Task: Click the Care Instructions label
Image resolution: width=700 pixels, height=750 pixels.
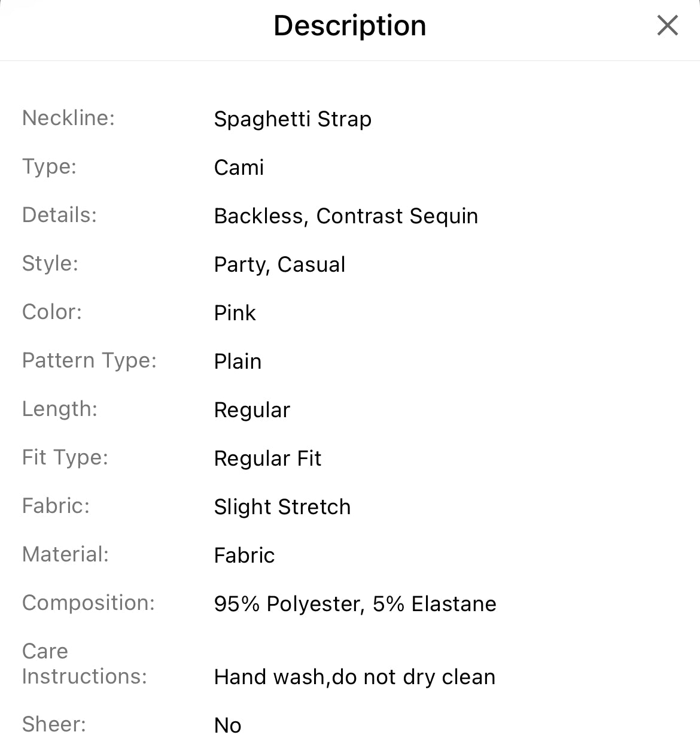Action: pyautogui.click(x=84, y=664)
